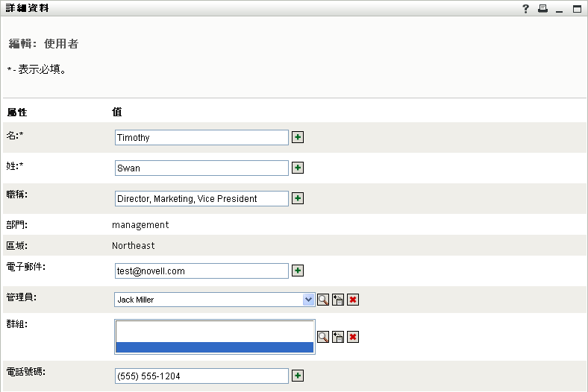Click the last name input containing Swan
The image size is (588, 392).
tap(201, 168)
